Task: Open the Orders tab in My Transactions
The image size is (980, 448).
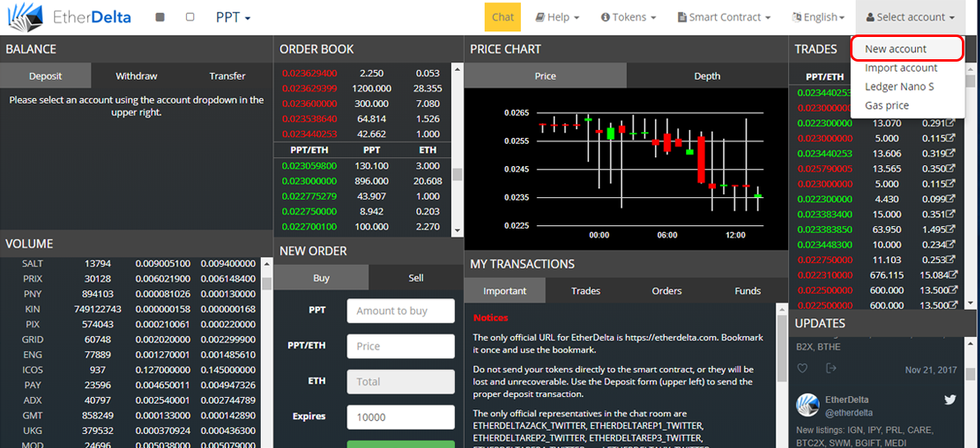Action: tap(666, 291)
